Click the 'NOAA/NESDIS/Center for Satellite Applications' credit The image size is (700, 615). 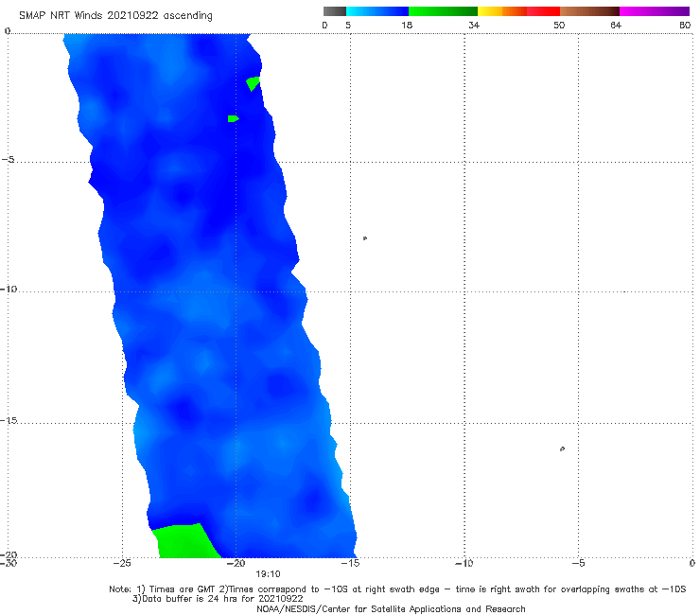coord(391,608)
